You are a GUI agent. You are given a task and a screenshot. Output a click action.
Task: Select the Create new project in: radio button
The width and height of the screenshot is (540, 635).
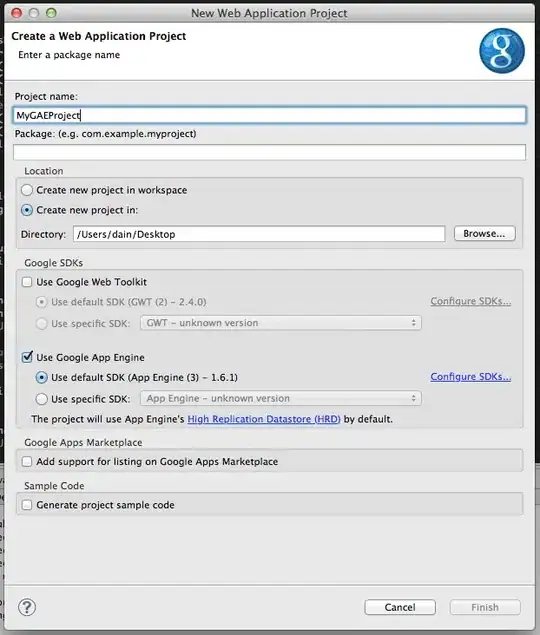click(27, 210)
